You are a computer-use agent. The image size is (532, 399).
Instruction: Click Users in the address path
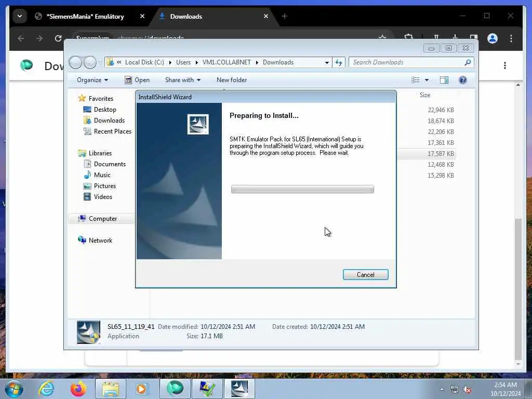click(183, 62)
